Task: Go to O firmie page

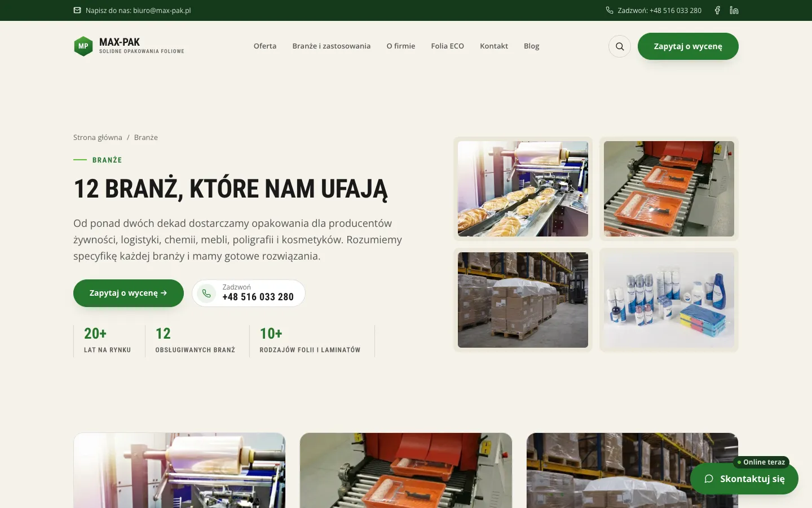Action: (x=401, y=46)
